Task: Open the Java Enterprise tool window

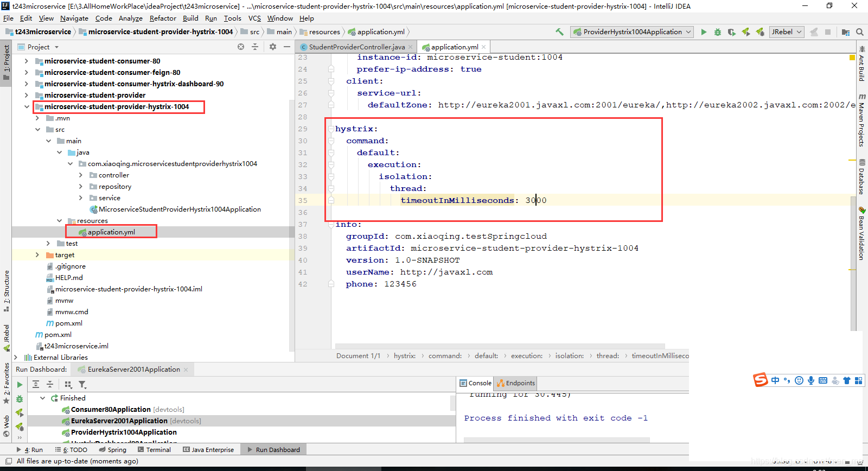Action: point(208,450)
